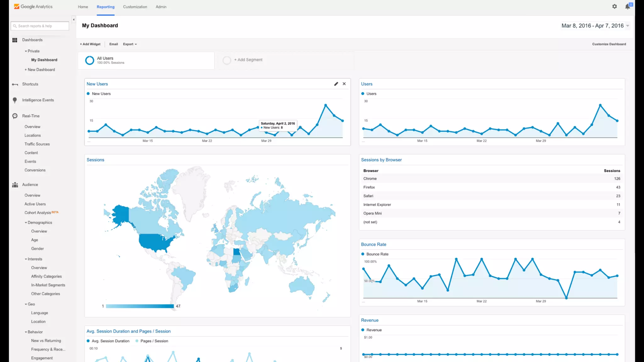Collapse the left sidebar with the arrow
Viewport: 644px width, 362px height.
[74, 19]
